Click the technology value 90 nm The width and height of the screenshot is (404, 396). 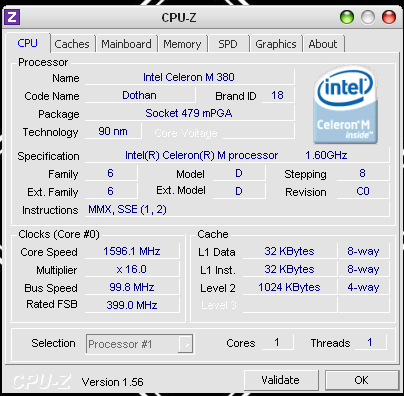[113, 131]
